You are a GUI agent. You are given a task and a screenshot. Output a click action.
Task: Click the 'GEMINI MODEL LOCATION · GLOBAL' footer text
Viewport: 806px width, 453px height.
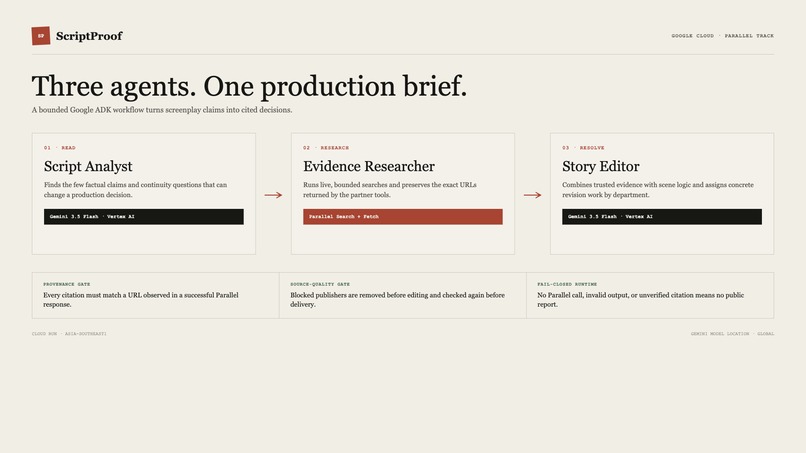732,334
